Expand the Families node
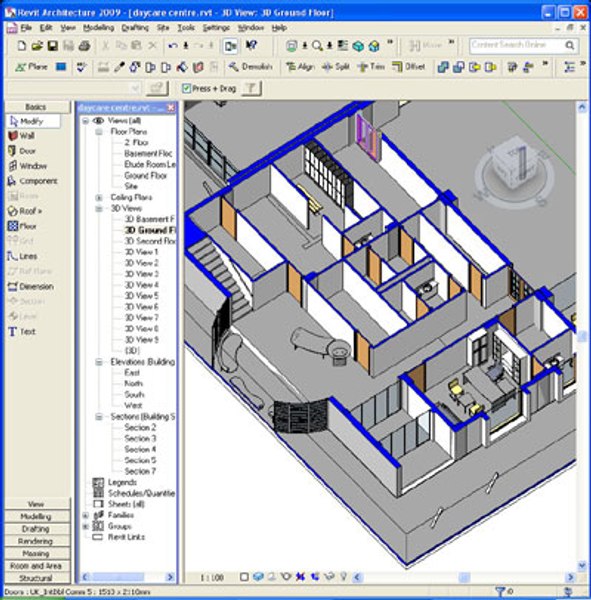The width and height of the screenshot is (591, 600). [x=86, y=515]
